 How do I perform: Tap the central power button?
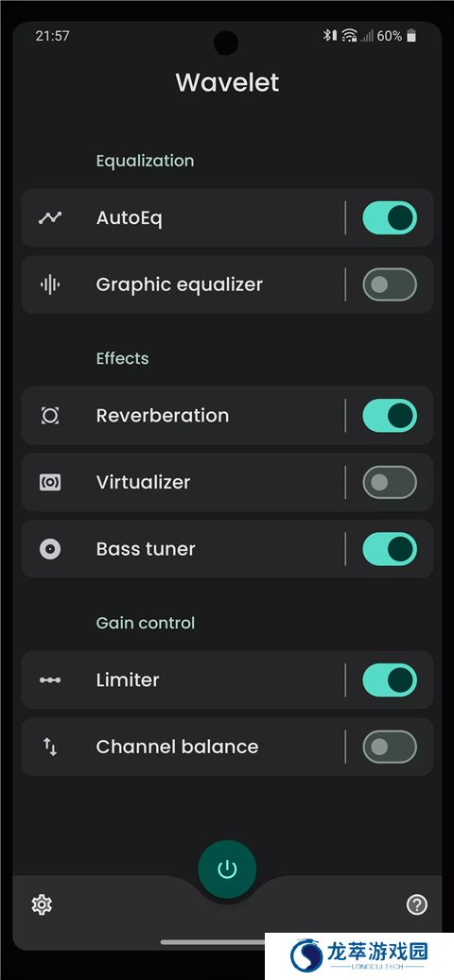tap(227, 869)
